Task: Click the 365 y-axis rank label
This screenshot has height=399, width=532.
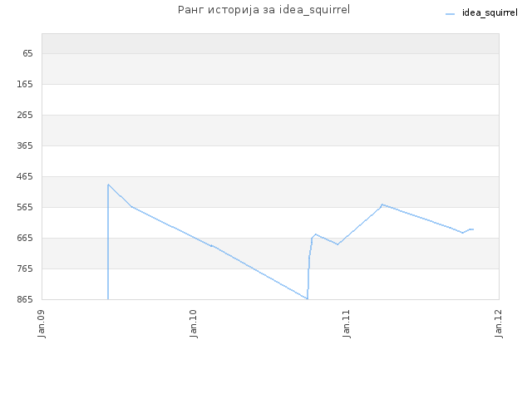Action: [25, 145]
